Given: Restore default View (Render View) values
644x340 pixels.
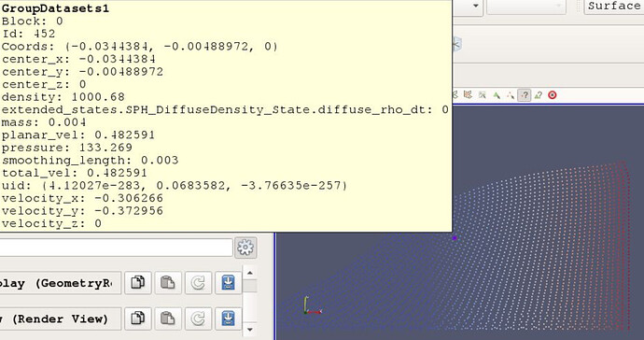Looking at the screenshot, I should click(198, 319).
